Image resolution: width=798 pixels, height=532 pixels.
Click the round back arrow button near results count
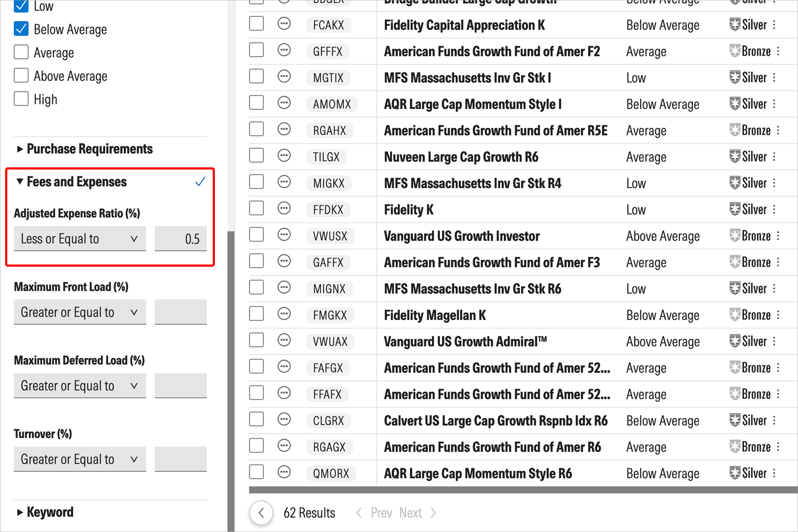coord(261,513)
